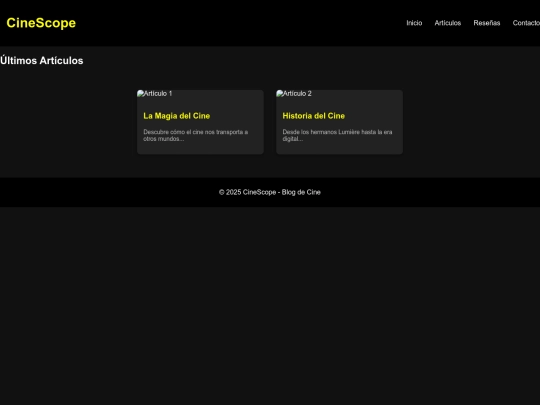540x405 pixels.
Task: Open the Inicio nav link
Action: tap(414, 23)
